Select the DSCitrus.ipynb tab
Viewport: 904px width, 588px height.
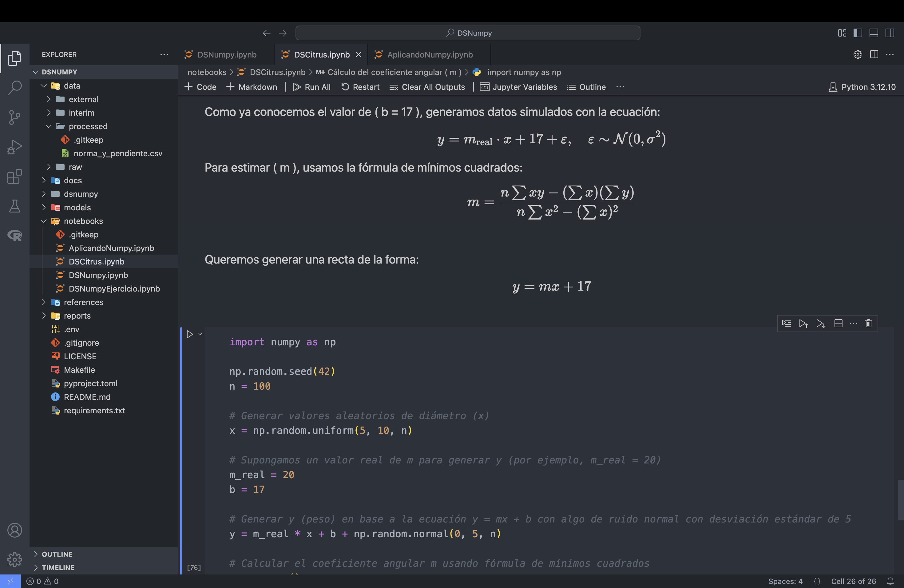pos(321,54)
